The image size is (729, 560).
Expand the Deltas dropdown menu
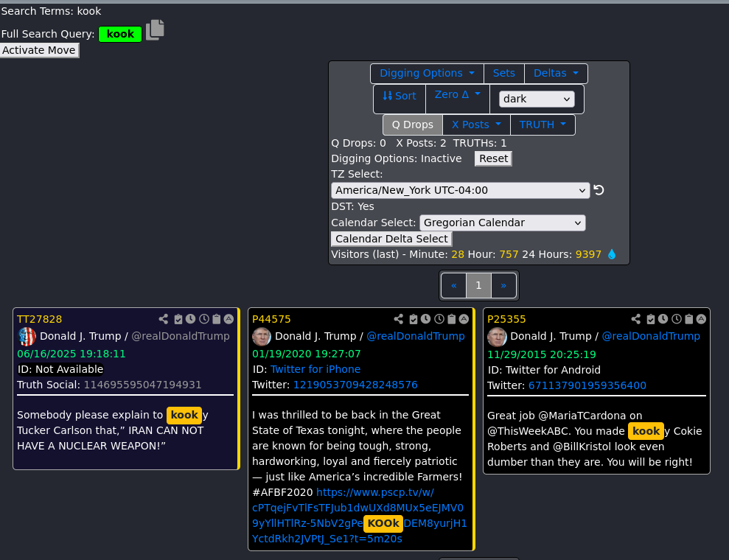tap(556, 74)
